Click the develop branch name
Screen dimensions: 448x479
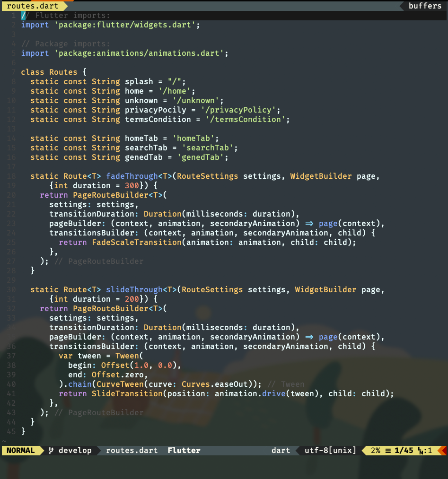click(x=77, y=450)
